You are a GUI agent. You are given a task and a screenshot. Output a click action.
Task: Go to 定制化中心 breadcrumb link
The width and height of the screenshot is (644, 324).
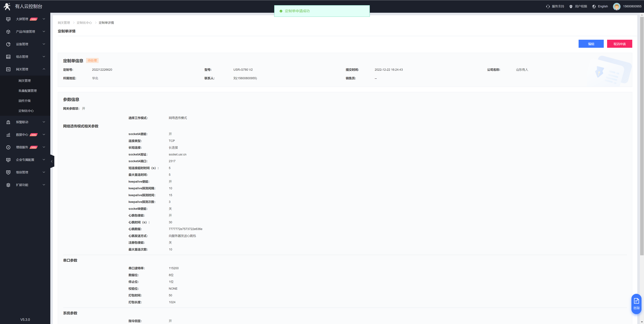coord(84,23)
